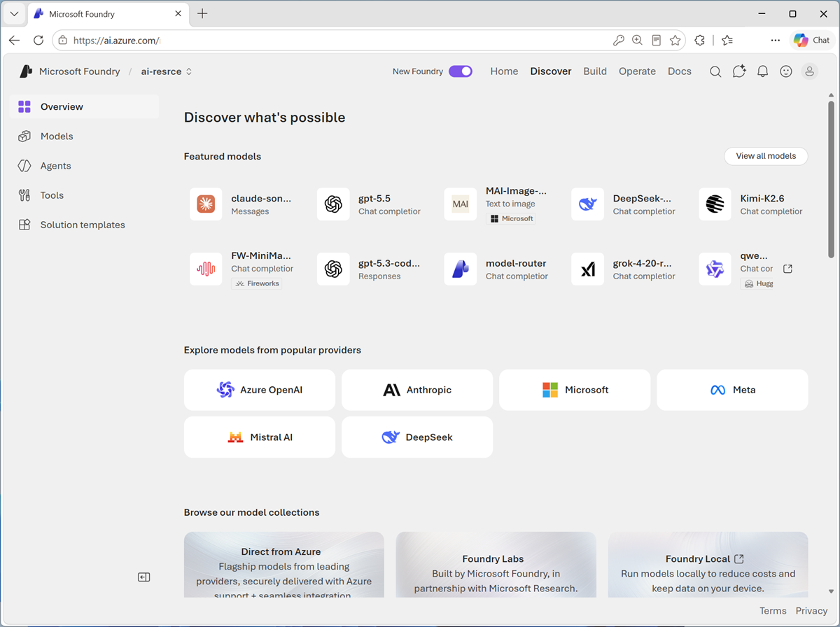Open favorites list icon
The image size is (840, 627).
click(x=727, y=41)
